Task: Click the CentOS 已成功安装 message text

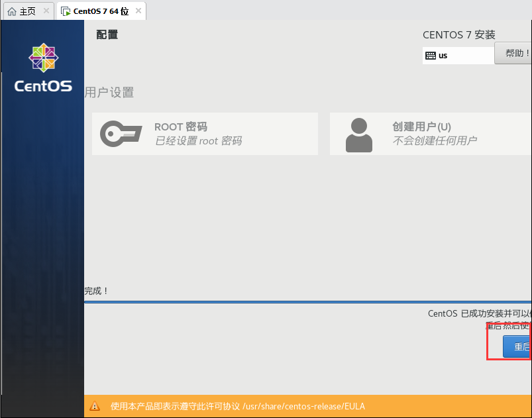Action: [x=480, y=313]
